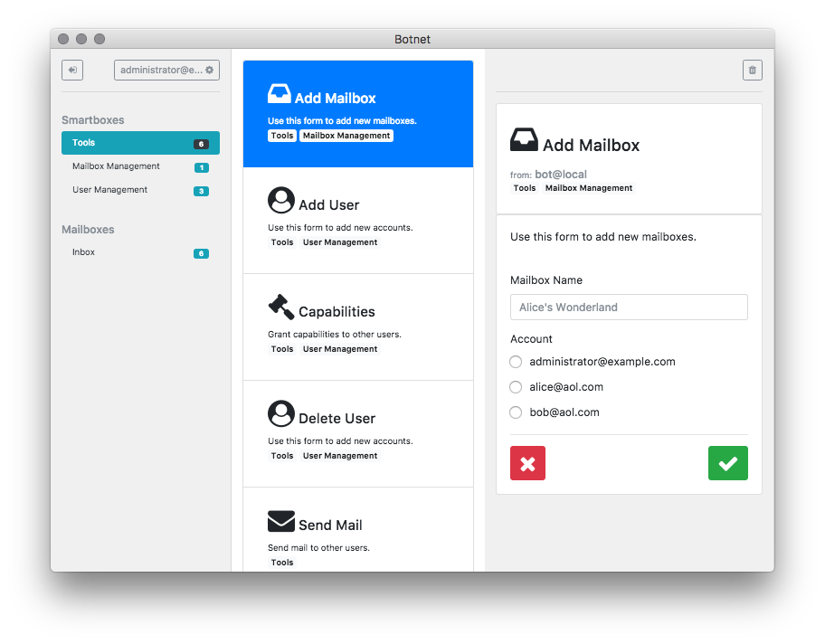Click the window close button

click(63, 39)
